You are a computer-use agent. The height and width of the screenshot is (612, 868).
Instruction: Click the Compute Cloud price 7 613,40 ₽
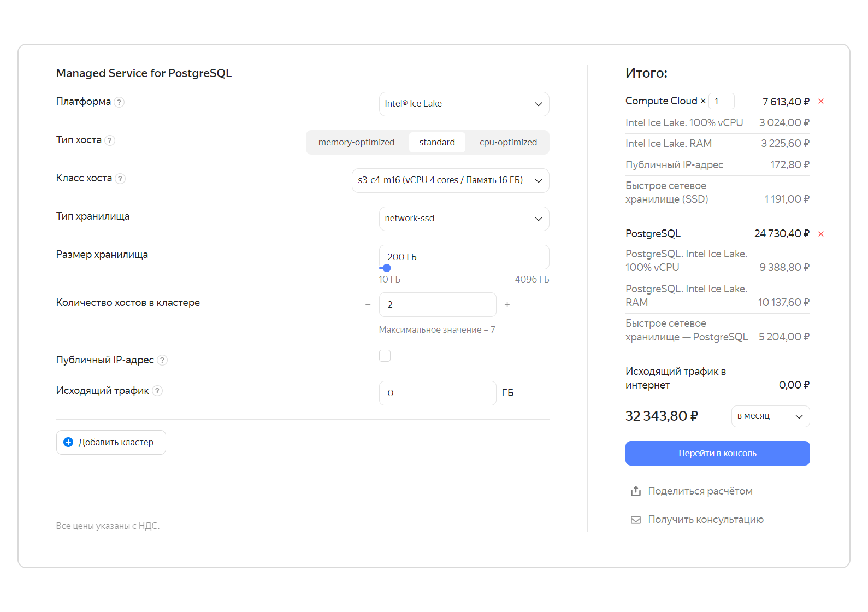pos(786,102)
